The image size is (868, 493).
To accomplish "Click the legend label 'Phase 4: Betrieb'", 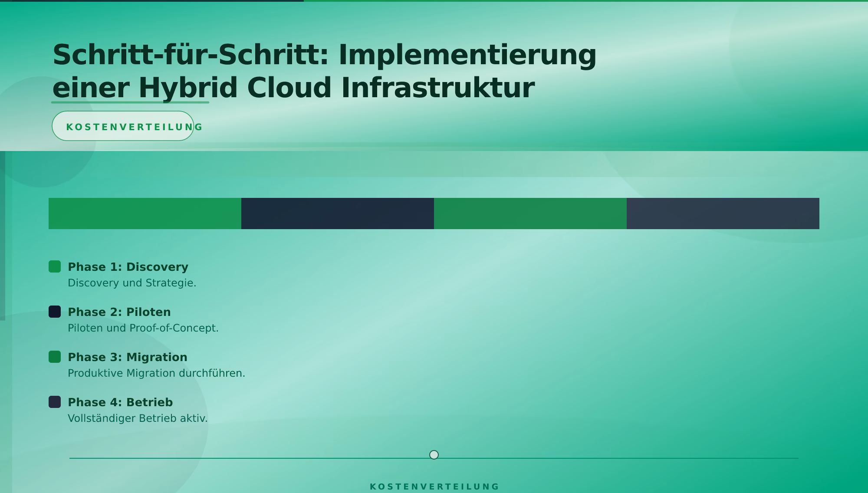I will [x=120, y=402].
